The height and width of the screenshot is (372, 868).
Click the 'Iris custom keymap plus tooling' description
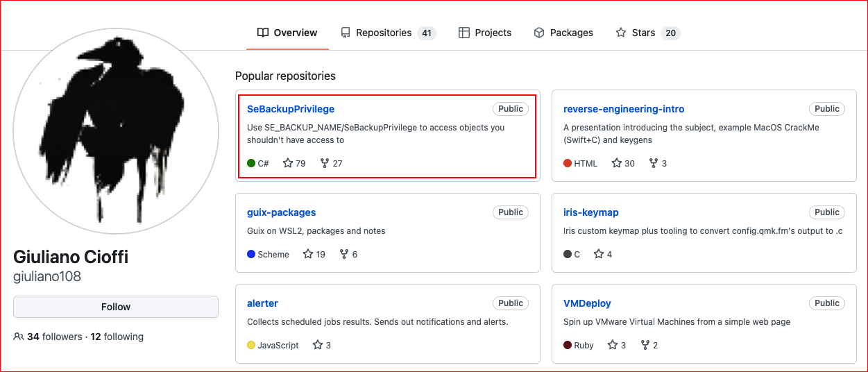703,230
